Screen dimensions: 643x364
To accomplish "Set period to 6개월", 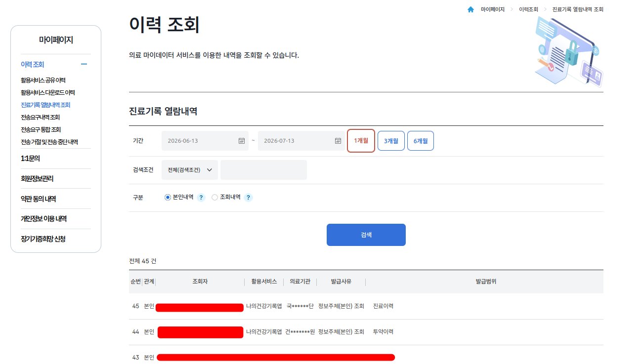I will [x=421, y=141].
